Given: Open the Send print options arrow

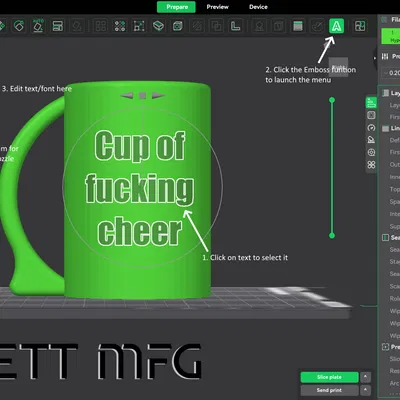Looking at the screenshot, I should 366,390.
